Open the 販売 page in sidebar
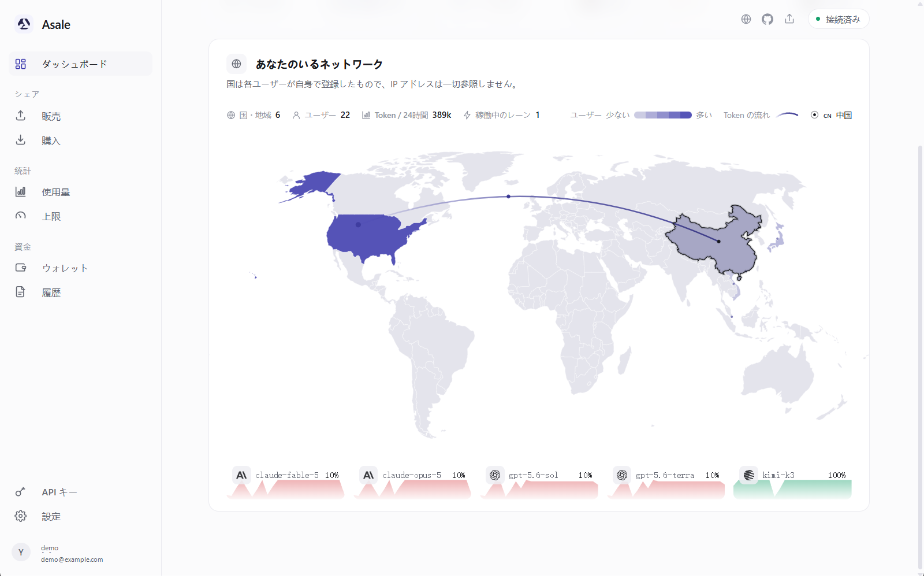This screenshot has height=578, width=924. pyautogui.click(x=80, y=116)
